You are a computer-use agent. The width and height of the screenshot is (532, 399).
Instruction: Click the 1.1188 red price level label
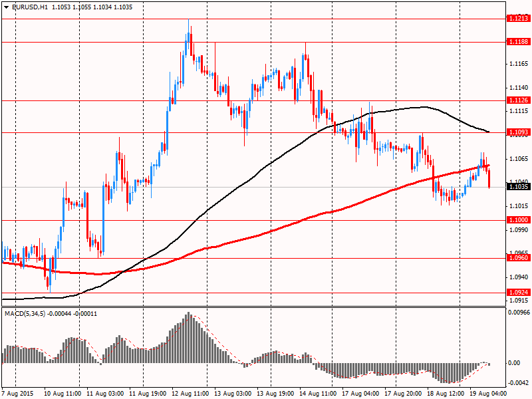(x=518, y=42)
